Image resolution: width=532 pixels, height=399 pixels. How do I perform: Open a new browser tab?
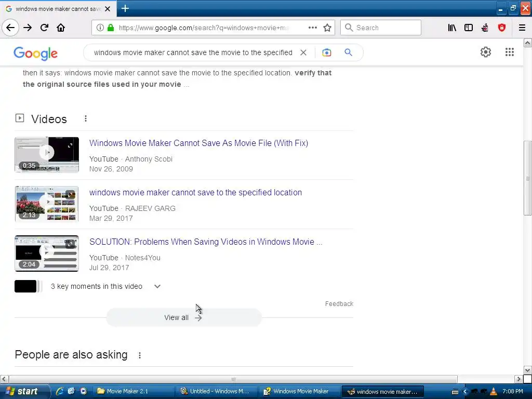(x=125, y=8)
